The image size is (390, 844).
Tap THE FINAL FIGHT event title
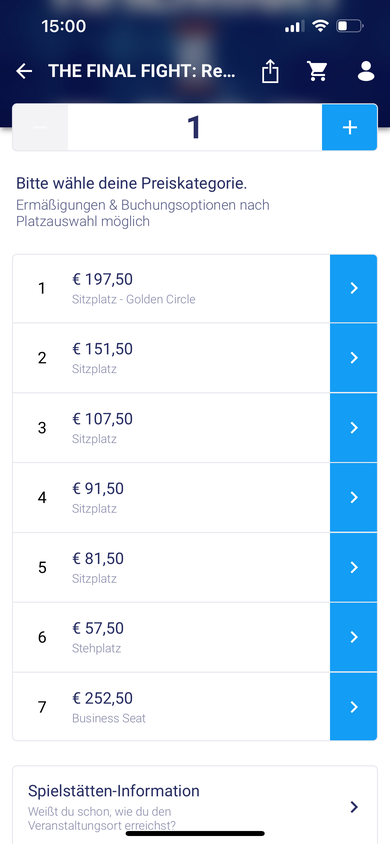click(142, 71)
